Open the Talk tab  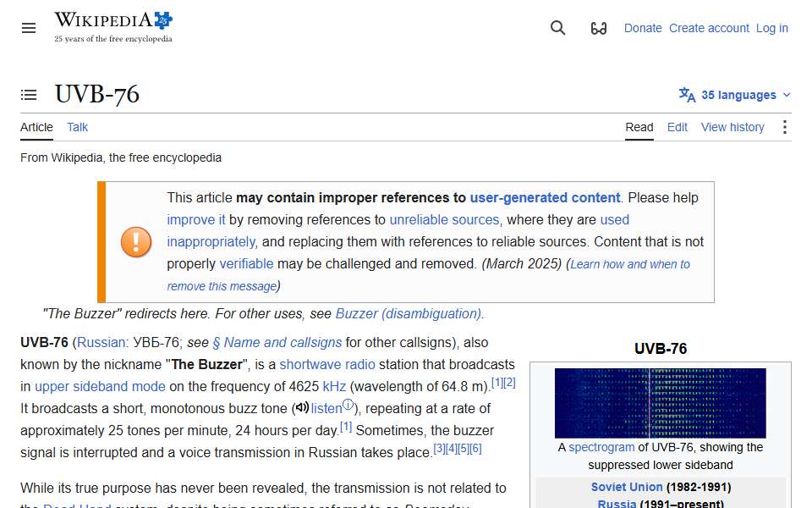click(x=77, y=127)
